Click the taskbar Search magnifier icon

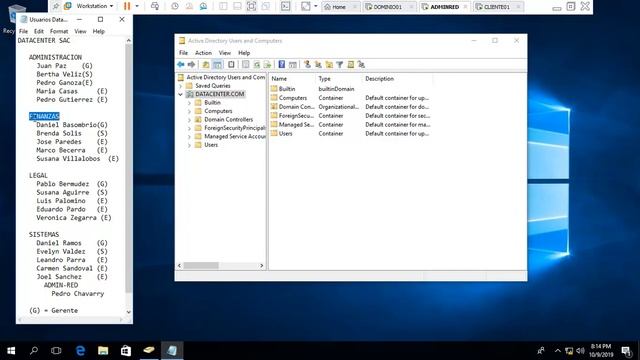coord(34,350)
